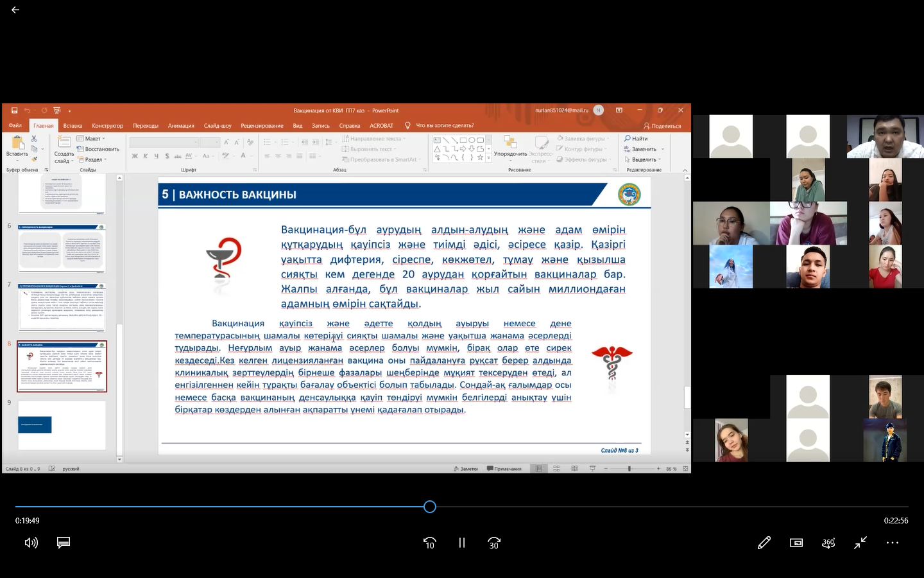The width and height of the screenshot is (924, 578).
Task: Open the captions/comments panel icon in the player bar
Action: (x=63, y=543)
